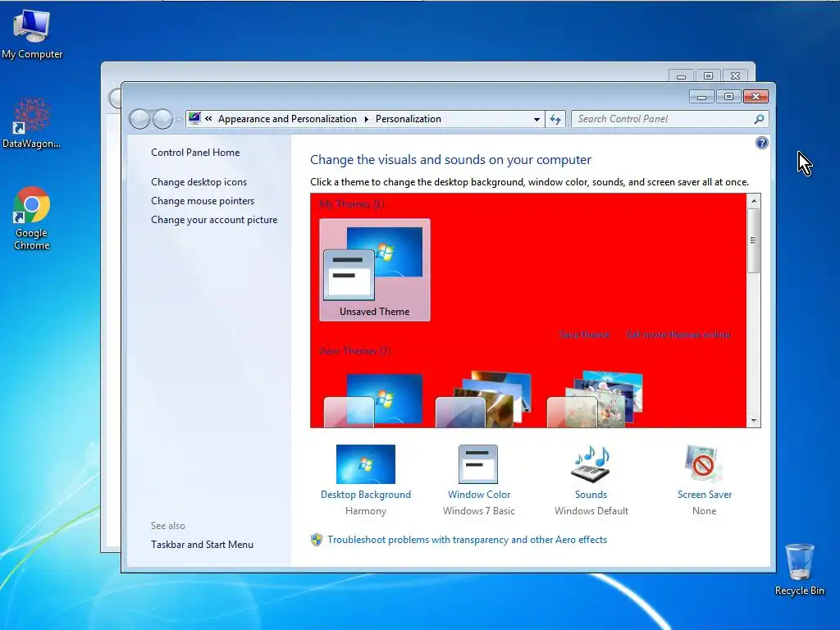Open Taskbar and Start Menu link

[202, 545]
